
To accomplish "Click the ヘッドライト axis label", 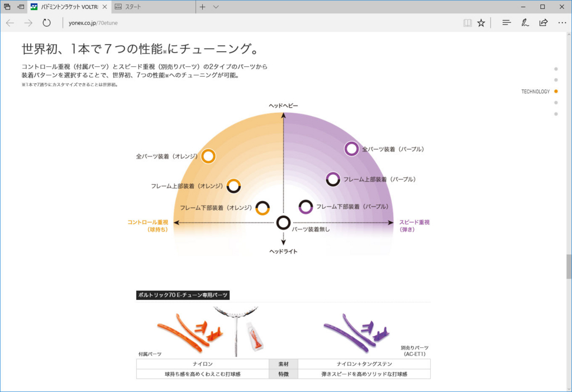I will [283, 251].
